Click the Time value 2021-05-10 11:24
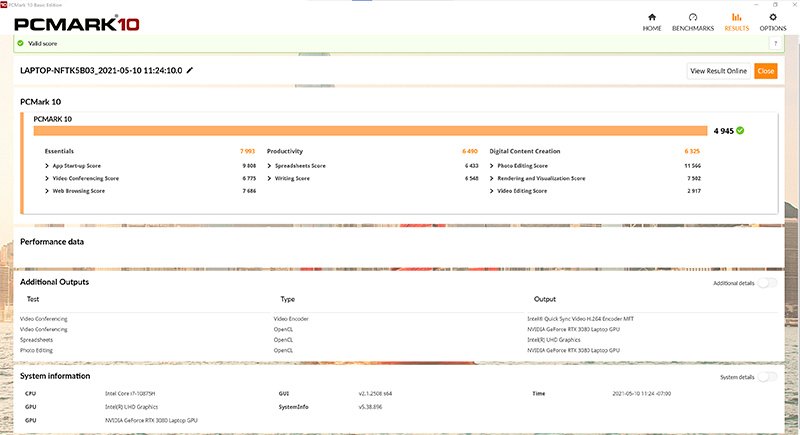800x435 pixels. click(x=642, y=394)
